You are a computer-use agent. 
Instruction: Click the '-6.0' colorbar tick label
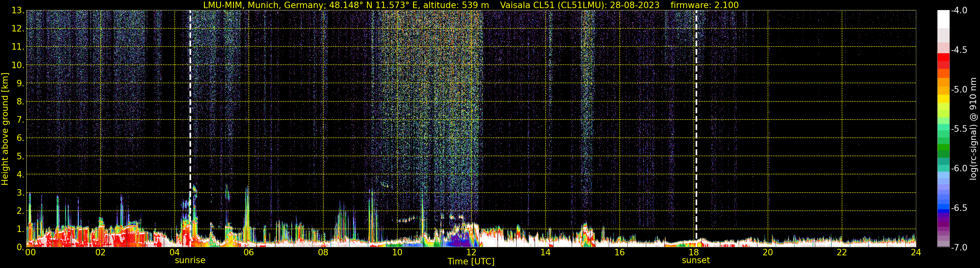[959, 168]
